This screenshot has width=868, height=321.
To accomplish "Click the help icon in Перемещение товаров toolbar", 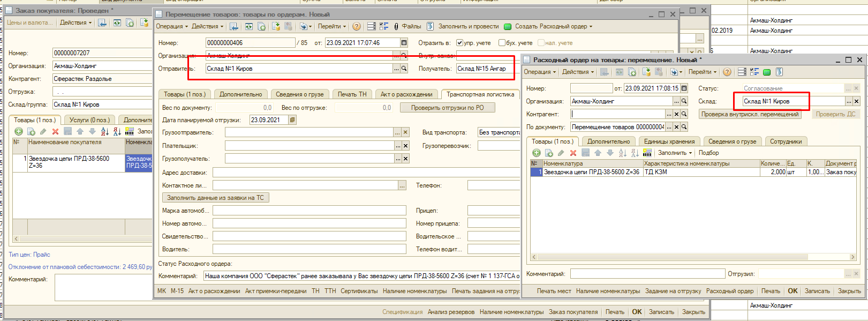I will click(x=357, y=26).
